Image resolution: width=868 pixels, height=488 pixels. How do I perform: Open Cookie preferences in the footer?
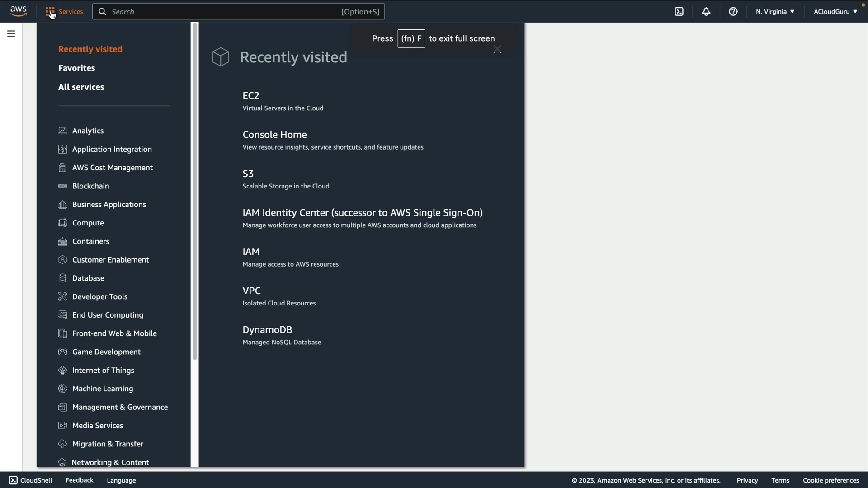pyautogui.click(x=830, y=480)
